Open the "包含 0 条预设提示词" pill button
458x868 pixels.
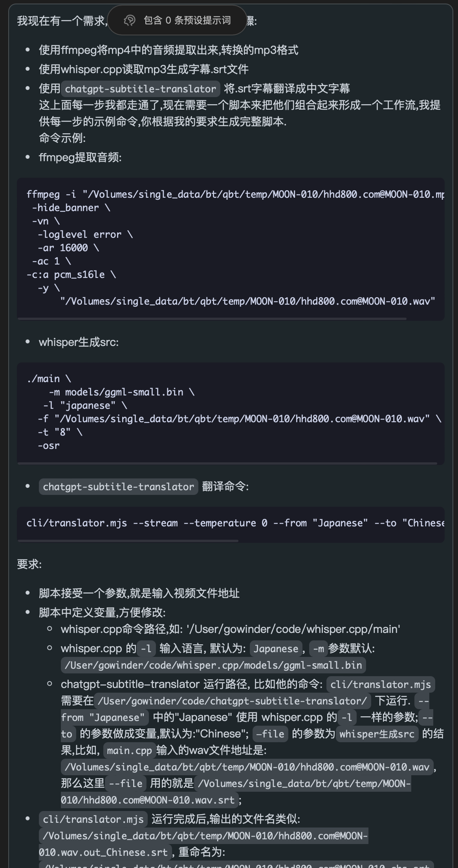coord(177,20)
